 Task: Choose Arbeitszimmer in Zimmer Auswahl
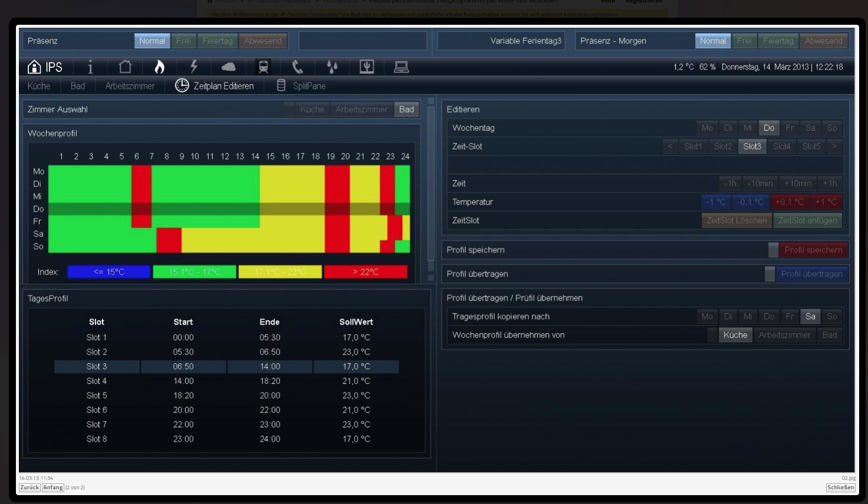pos(361,109)
